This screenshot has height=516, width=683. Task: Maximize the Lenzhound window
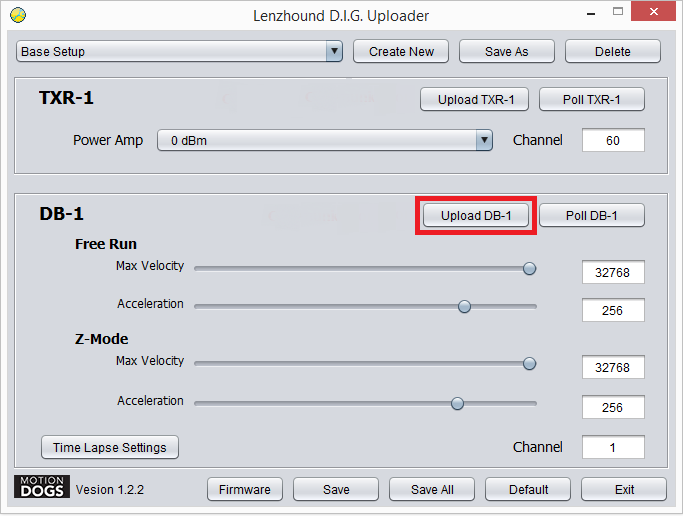(x=618, y=12)
